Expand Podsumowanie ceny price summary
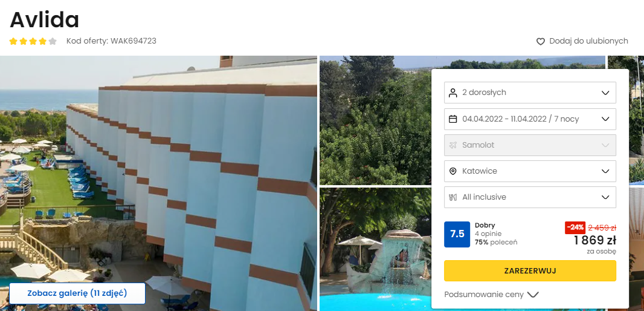The height and width of the screenshot is (311, 644). pos(491,295)
